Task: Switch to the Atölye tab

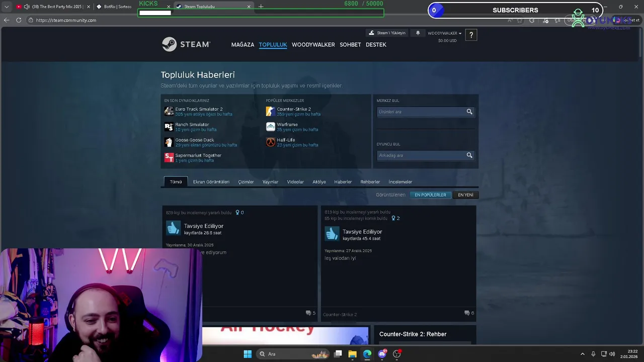Action: click(x=319, y=182)
